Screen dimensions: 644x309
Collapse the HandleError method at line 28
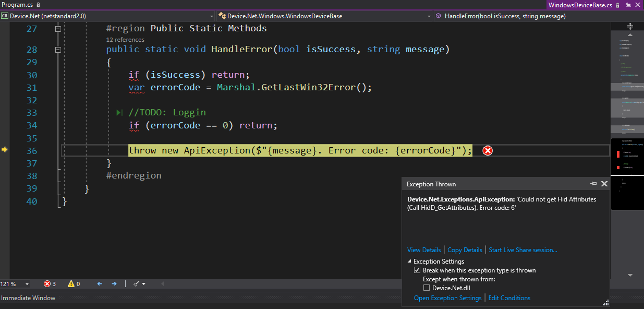(58, 50)
